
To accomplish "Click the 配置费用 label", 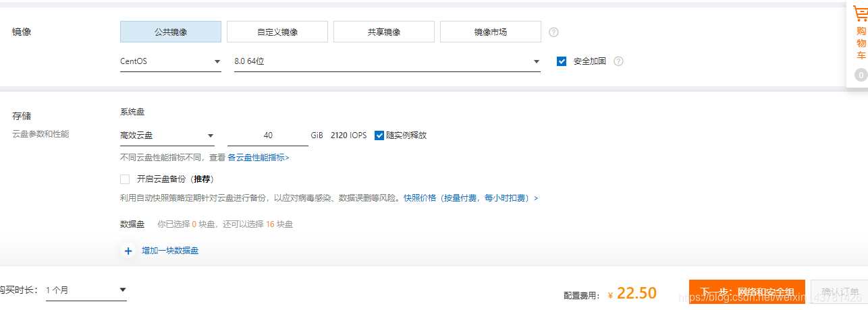I will tap(582, 295).
